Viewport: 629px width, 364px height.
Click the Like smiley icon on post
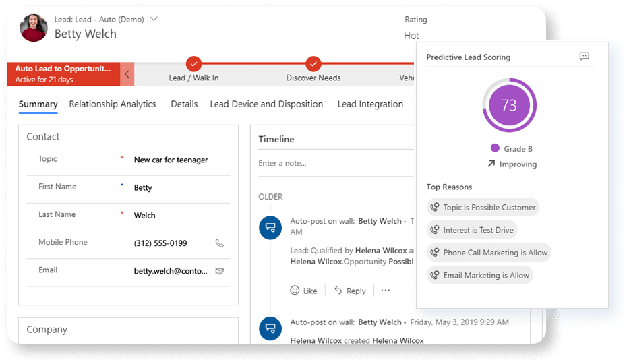295,291
